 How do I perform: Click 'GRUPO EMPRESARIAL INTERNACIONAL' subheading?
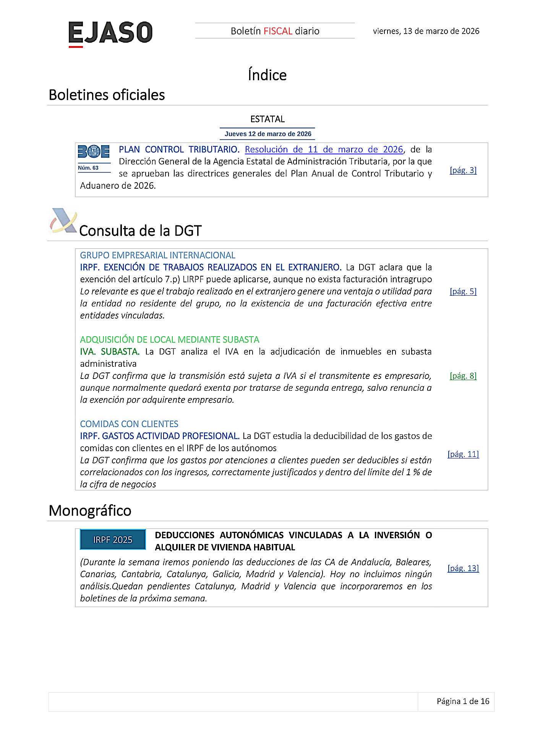tap(157, 255)
